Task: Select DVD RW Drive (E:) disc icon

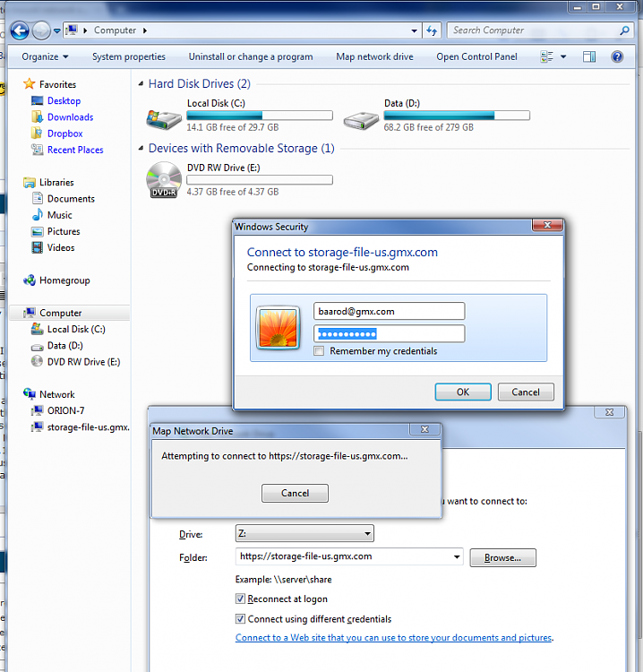Action: pos(164,180)
